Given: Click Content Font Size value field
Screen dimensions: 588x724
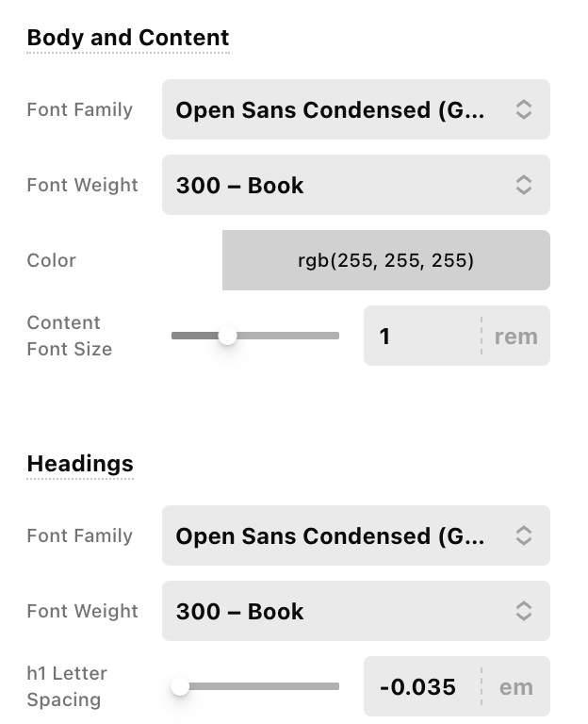Looking at the screenshot, I should point(422,336).
